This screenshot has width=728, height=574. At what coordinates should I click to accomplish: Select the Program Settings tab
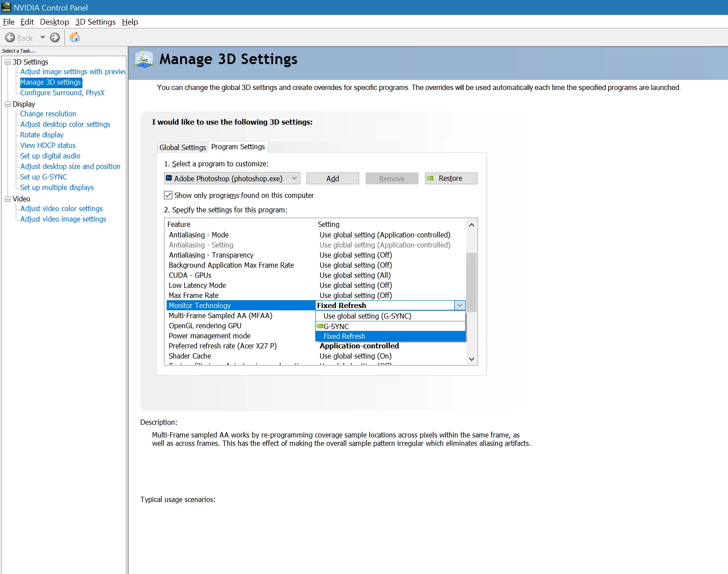tap(238, 147)
